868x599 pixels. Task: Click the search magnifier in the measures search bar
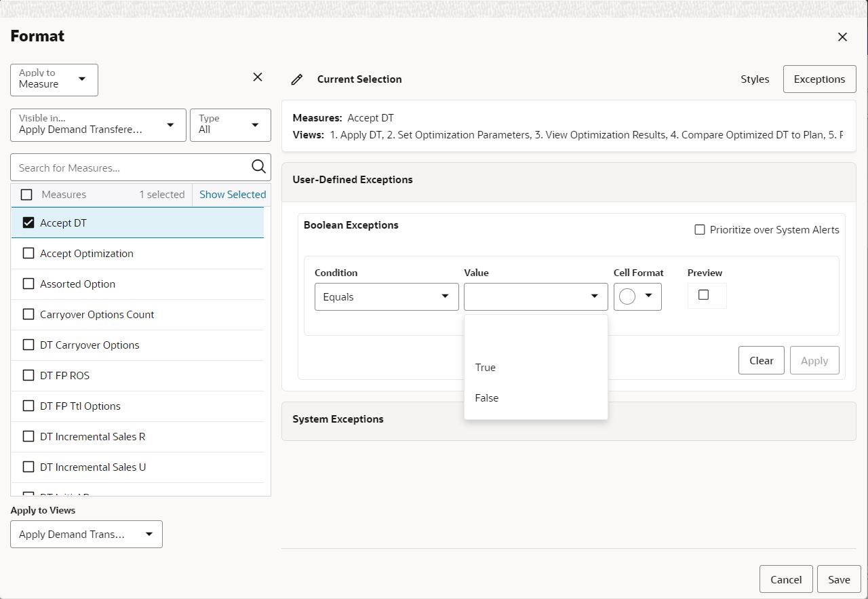(258, 167)
